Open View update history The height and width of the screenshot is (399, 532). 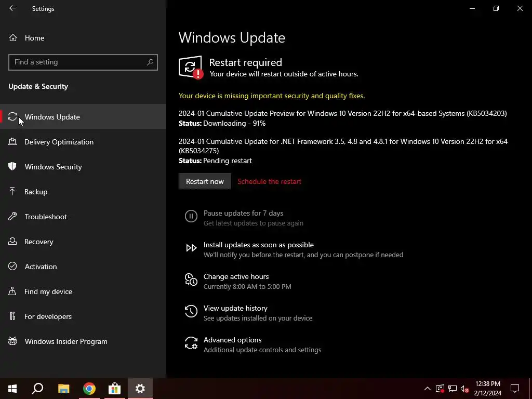click(x=235, y=308)
